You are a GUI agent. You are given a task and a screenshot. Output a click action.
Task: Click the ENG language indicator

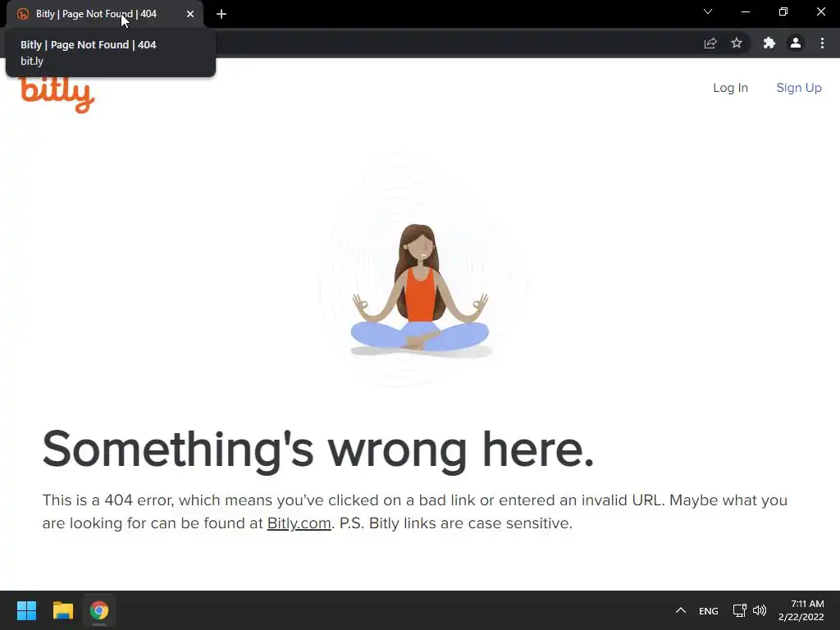(708, 610)
